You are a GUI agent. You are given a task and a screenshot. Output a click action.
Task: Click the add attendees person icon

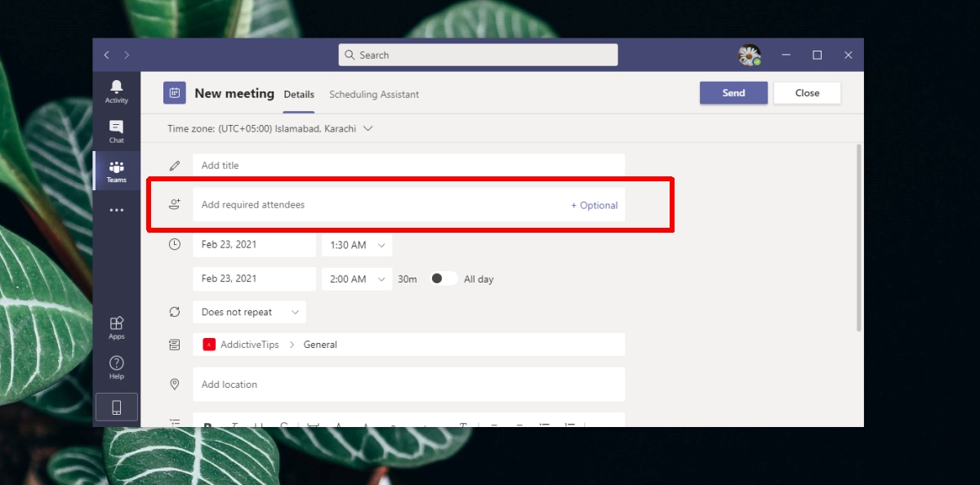174,204
